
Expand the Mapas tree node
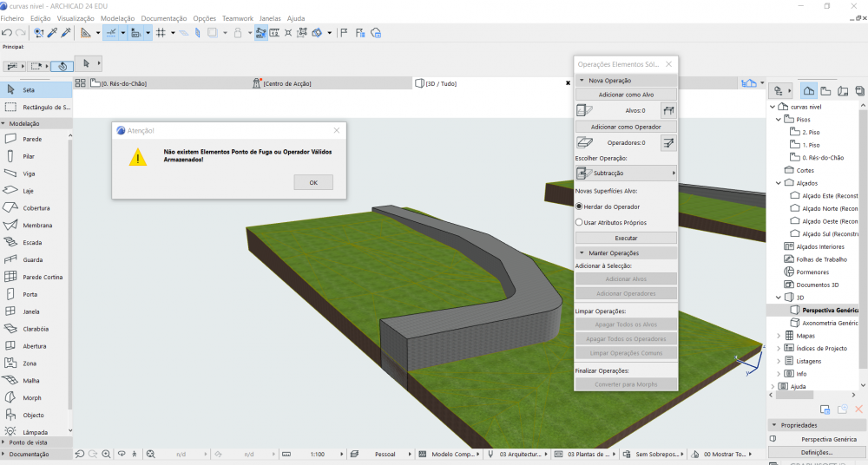[778, 335]
